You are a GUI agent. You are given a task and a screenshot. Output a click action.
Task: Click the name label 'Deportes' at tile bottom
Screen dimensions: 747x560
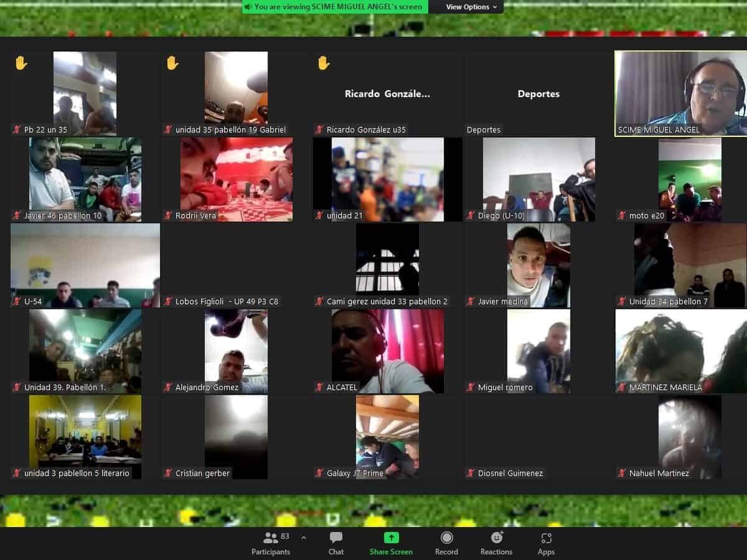coord(484,130)
